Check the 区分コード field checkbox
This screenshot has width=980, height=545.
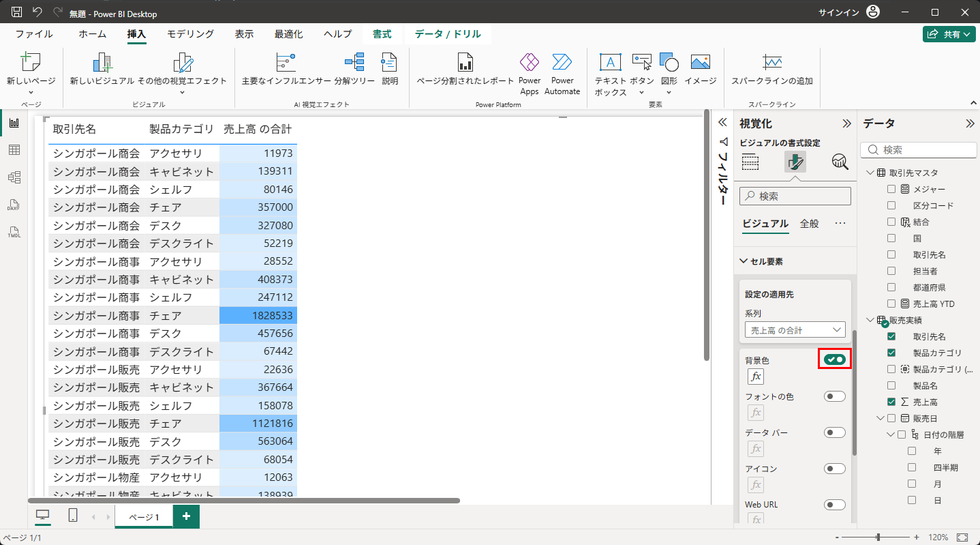click(891, 205)
